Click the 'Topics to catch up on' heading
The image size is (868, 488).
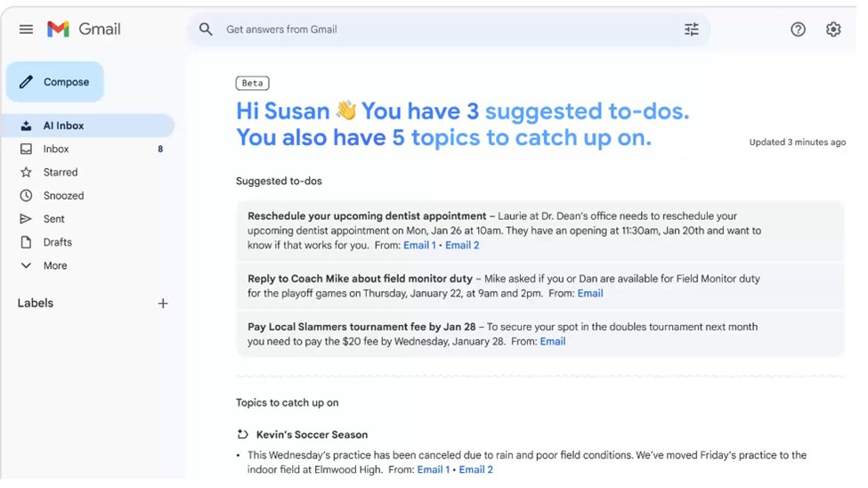tap(288, 403)
